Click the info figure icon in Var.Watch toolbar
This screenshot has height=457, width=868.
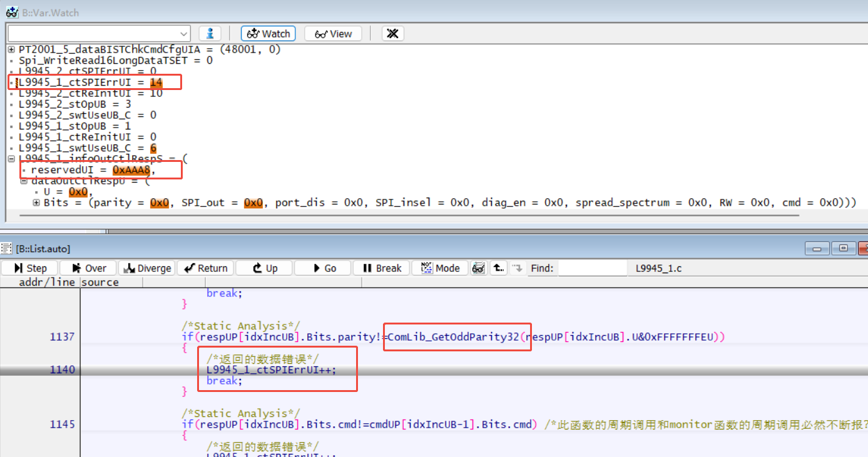coord(210,34)
